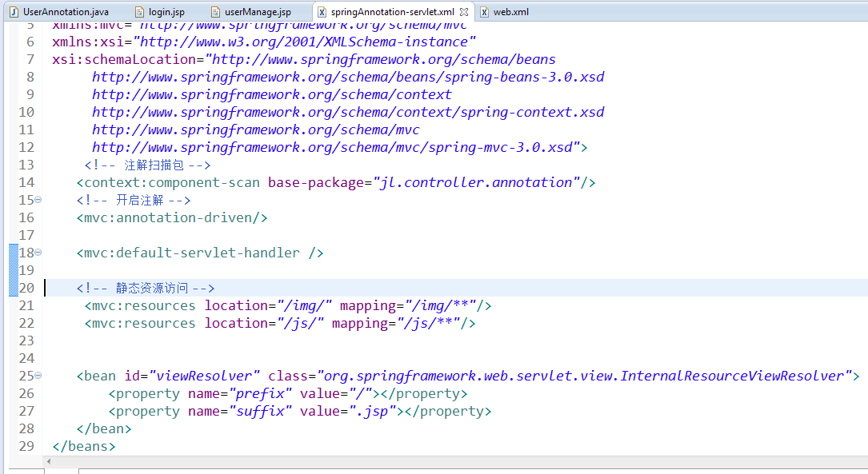Screen dimensions: 868x474
Task: Click the spring-beans-3.0.xsd URL on line 8
Action: pos(348,77)
